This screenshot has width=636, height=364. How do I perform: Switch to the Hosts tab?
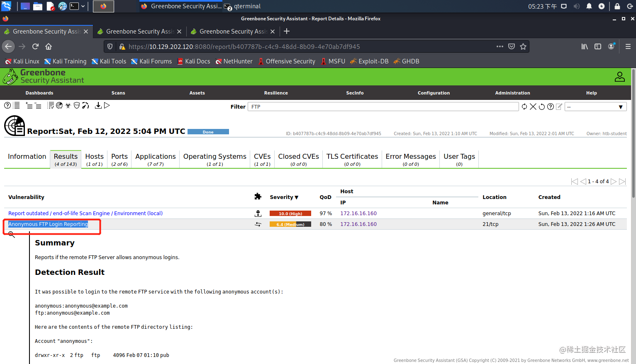[x=95, y=159]
